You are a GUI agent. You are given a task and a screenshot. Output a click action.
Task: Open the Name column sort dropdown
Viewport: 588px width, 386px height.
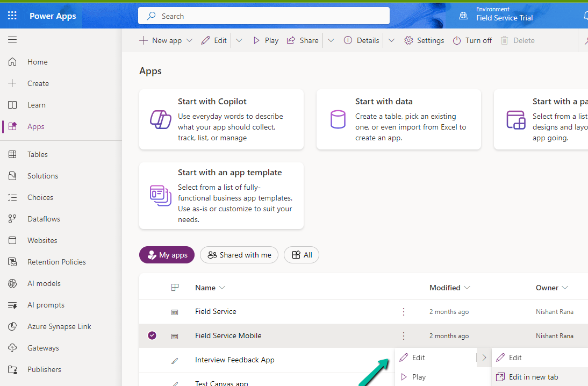tap(222, 288)
